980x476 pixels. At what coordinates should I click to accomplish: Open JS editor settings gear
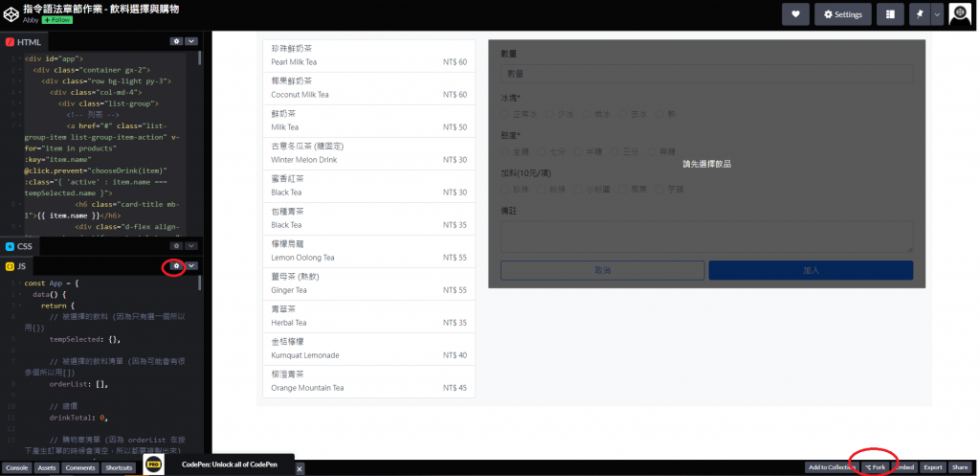177,266
